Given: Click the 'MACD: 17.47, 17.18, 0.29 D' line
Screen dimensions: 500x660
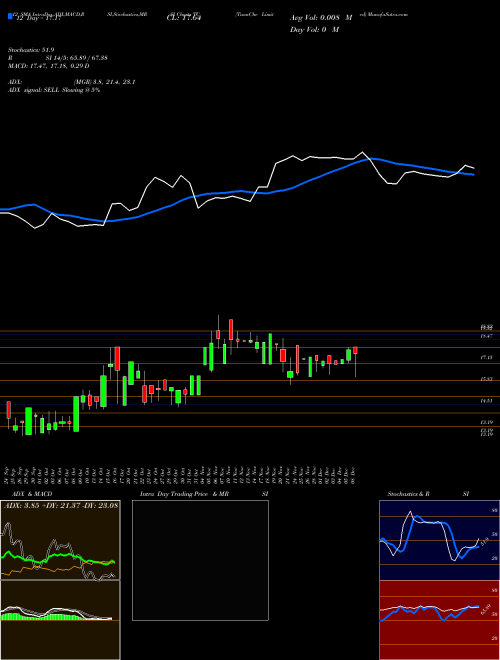Looking at the screenshot, I should click(x=48, y=66).
